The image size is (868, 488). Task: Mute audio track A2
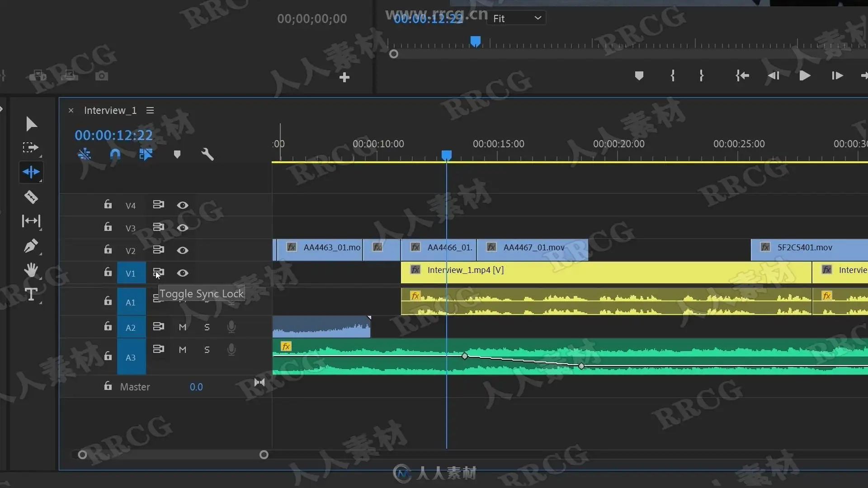(183, 327)
